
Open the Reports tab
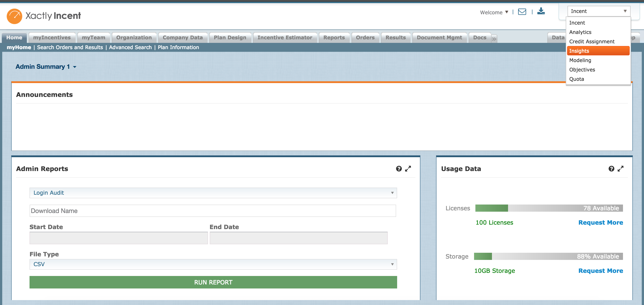pos(334,38)
